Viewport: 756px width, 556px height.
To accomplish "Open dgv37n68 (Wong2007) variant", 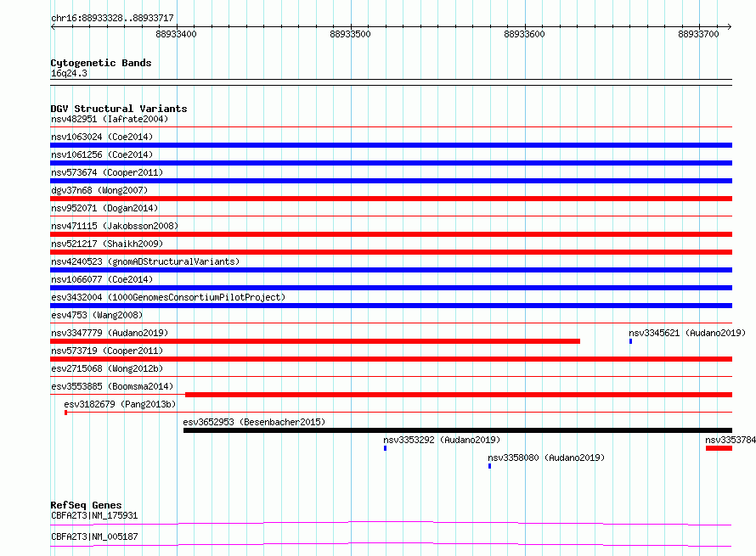I will pyautogui.click(x=99, y=190).
